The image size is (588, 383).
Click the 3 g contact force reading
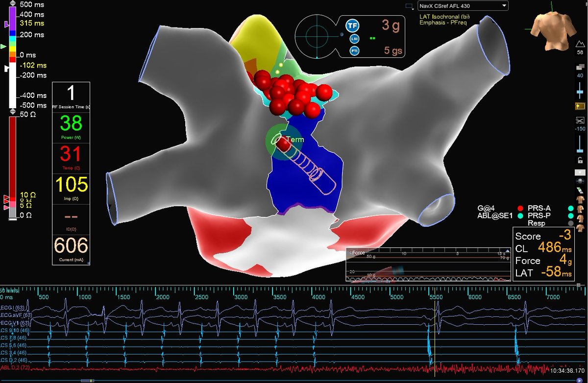coord(391,25)
